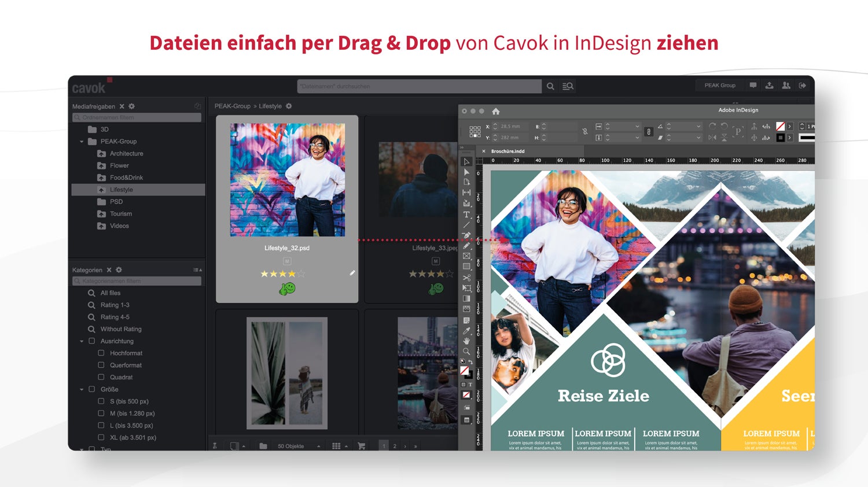This screenshot has height=487, width=868.
Task: Select the Gradient Swatch tool in InDesign
Action: coord(466,298)
